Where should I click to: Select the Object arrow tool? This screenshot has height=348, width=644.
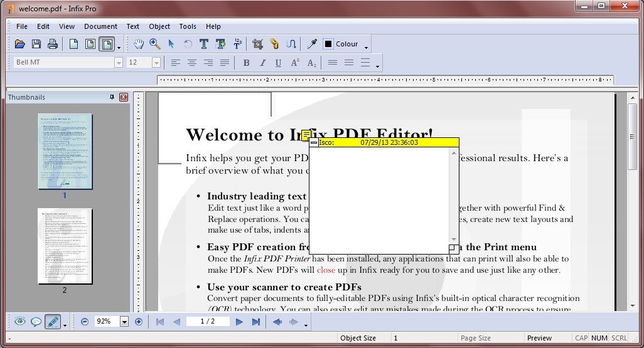click(171, 44)
